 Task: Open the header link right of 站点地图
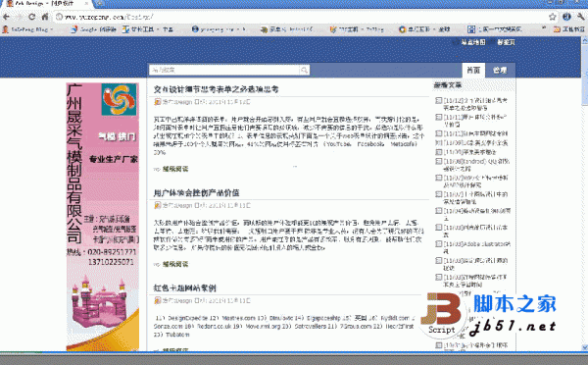pyautogui.click(x=506, y=42)
